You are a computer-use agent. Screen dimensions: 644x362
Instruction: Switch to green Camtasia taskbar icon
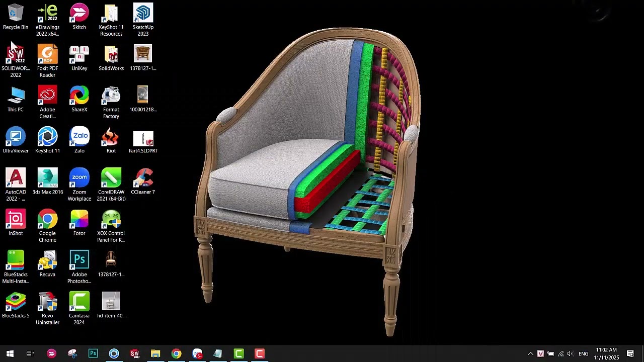(x=238, y=354)
